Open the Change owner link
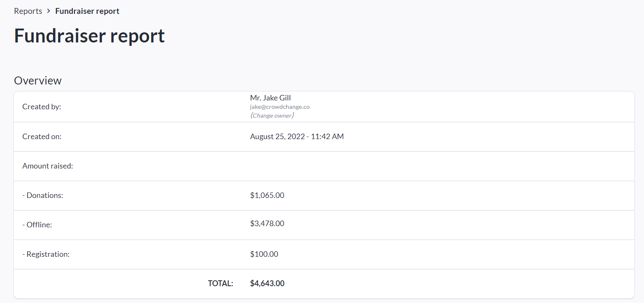Image resolution: width=644 pixels, height=303 pixels. point(272,116)
